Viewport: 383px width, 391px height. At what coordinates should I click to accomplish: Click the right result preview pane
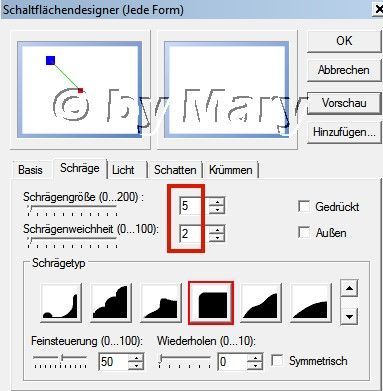(x=226, y=89)
